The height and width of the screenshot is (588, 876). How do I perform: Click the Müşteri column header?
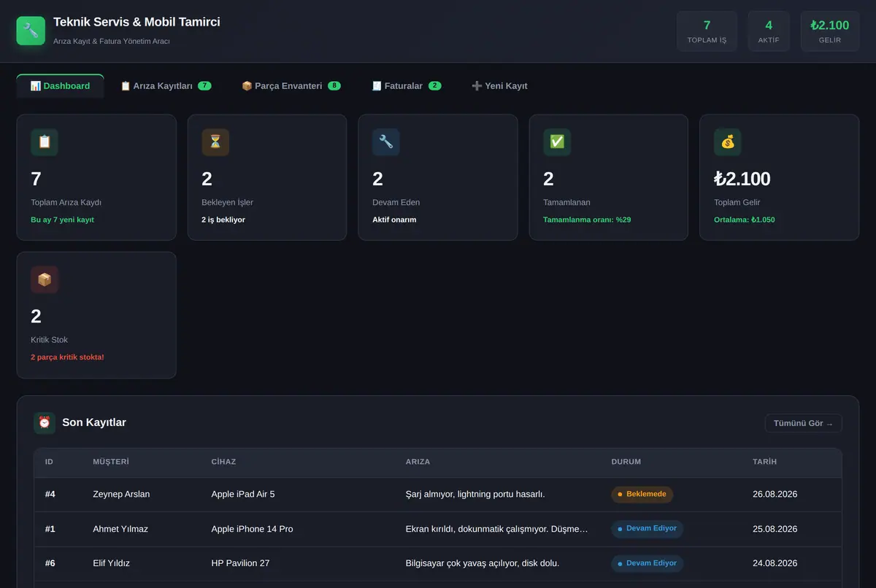pos(111,462)
